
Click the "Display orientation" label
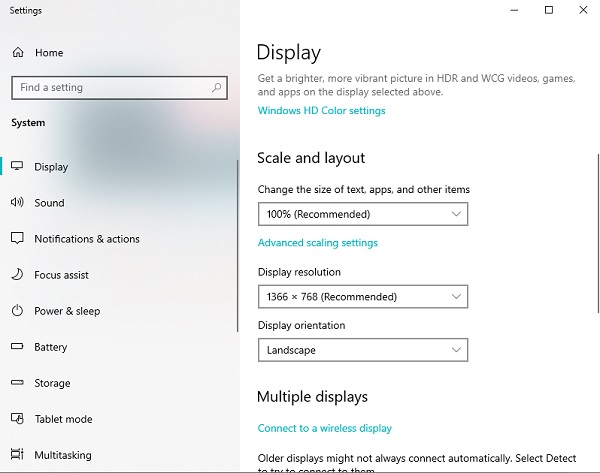point(302,325)
